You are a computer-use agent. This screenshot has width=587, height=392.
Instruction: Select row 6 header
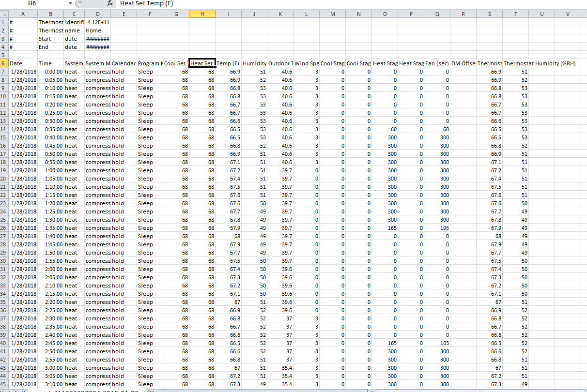tap(4, 63)
